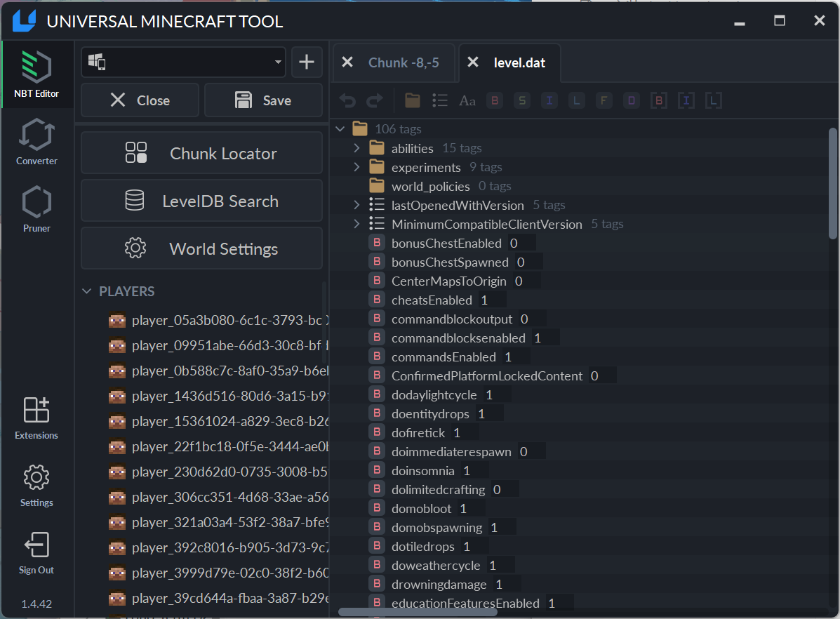The image size is (840, 619).
Task: Expand the abilities compound tag
Action: click(356, 148)
